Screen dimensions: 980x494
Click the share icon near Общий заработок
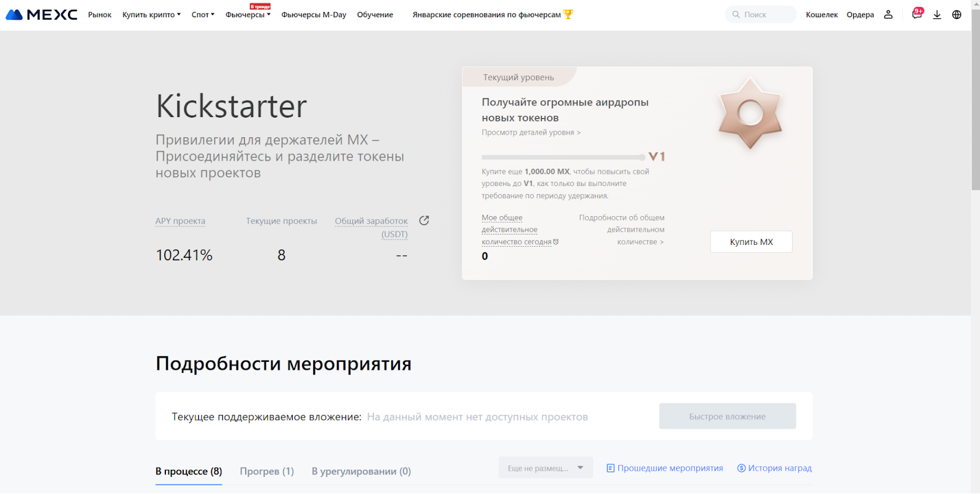tap(424, 220)
